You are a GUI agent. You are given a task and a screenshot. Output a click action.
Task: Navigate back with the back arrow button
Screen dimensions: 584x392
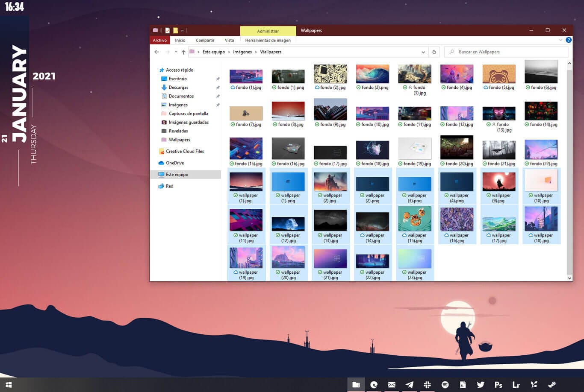[x=157, y=52]
